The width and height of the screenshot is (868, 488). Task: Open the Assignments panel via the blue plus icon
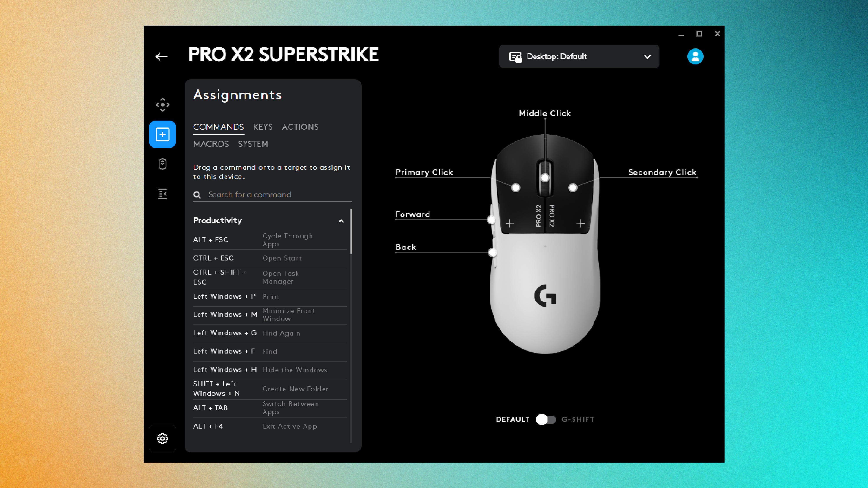coord(163,134)
